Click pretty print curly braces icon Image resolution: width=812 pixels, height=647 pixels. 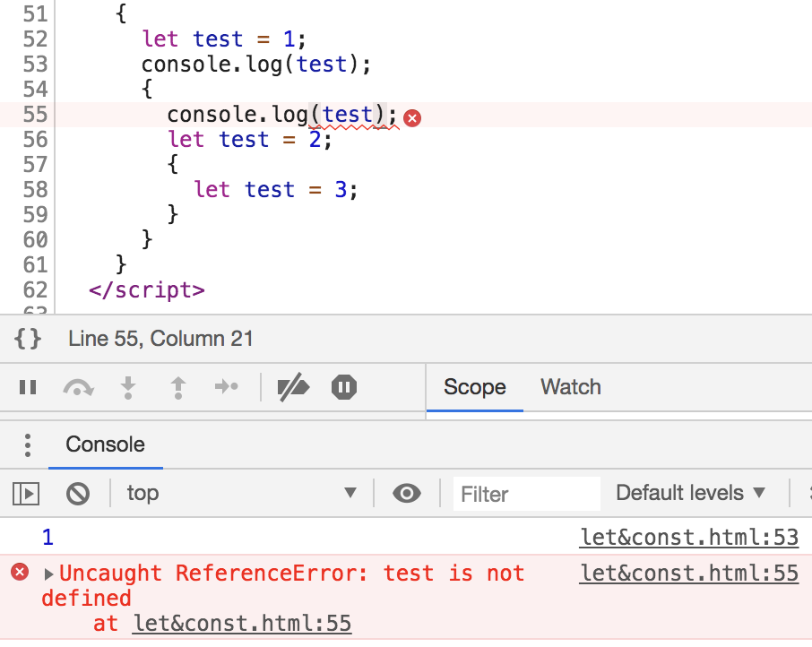click(x=28, y=339)
